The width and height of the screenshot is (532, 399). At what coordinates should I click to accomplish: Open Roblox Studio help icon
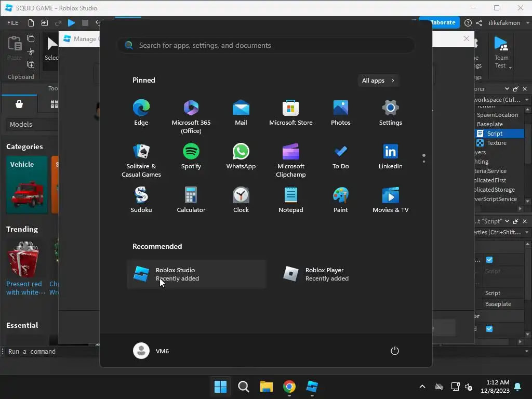(468, 23)
